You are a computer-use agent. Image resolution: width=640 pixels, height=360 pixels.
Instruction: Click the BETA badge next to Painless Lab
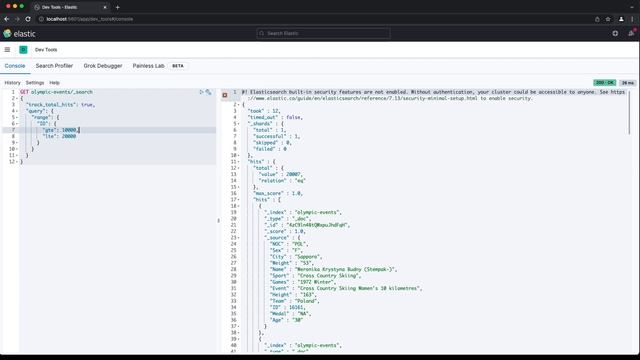(178, 66)
